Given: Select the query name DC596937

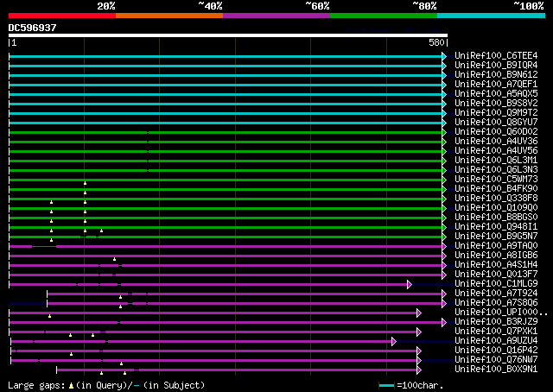Looking at the screenshot, I should (x=33, y=28).
